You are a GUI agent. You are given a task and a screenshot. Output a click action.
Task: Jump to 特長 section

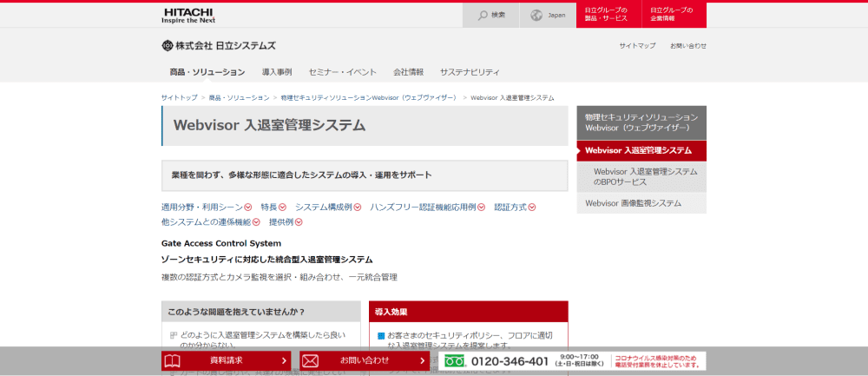click(269, 208)
